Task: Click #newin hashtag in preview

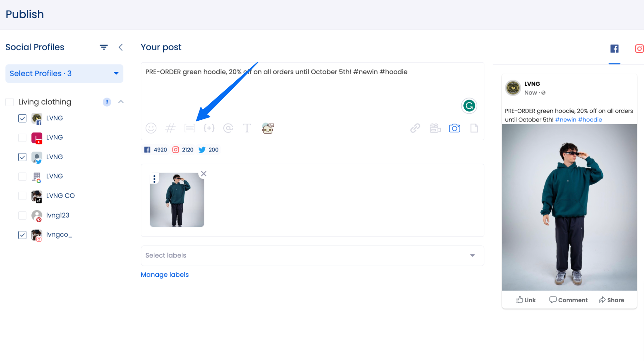Action: 566,120
